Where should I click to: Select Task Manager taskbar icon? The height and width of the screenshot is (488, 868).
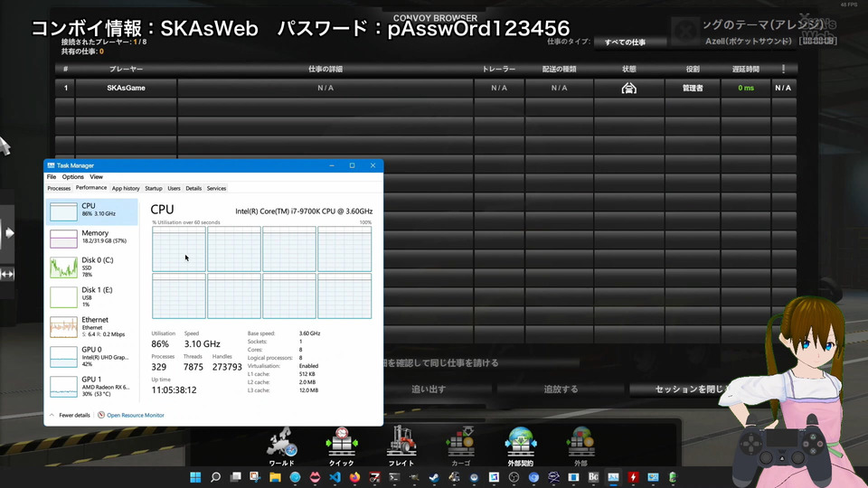[613, 477]
